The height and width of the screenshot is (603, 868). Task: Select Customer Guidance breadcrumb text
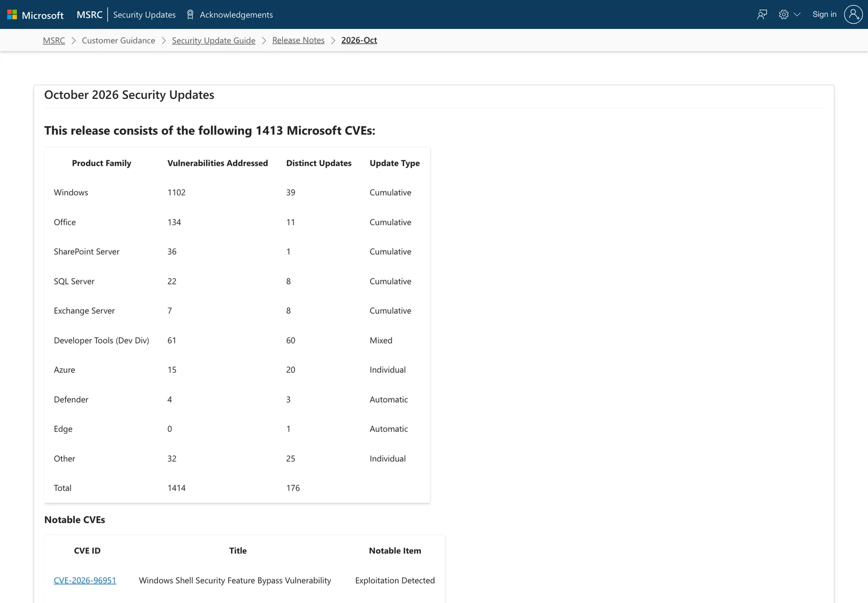coord(118,40)
